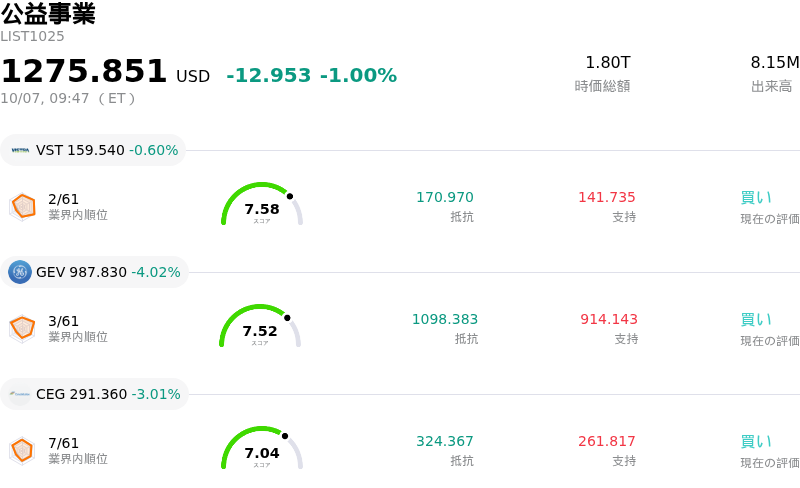Open the radar chart icon beside 2/61 rank
The image size is (800, 488).
tap(23, 207)
